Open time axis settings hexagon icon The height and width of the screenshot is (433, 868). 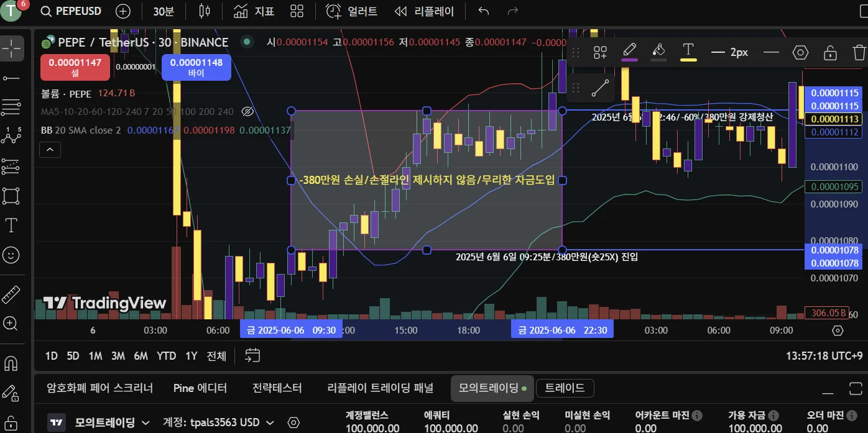[x=838, y=330]
